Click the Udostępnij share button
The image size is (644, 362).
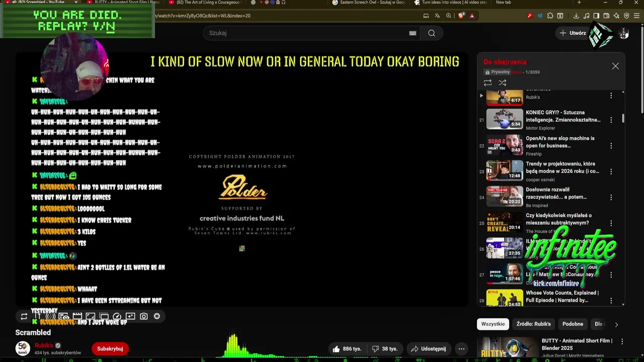(428, 349)
